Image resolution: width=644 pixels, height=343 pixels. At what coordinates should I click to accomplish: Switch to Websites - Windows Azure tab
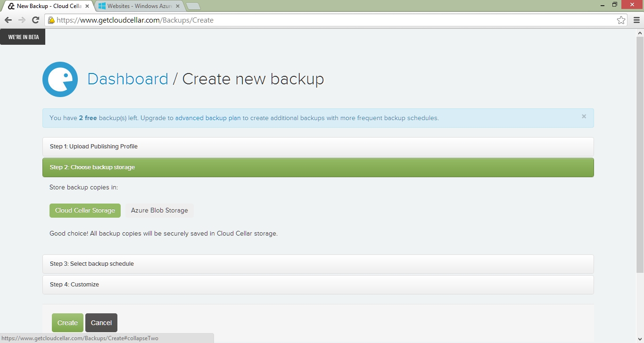[x=139, y=6]
